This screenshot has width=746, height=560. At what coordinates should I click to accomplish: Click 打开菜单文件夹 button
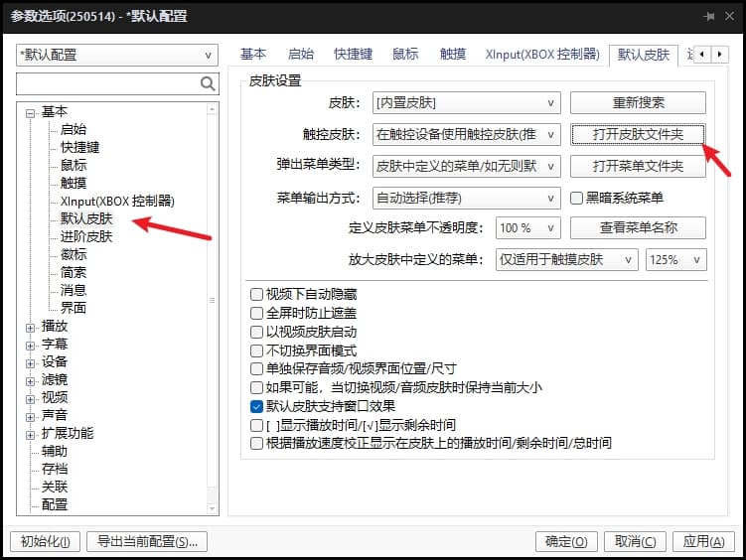tap(638, 167)
